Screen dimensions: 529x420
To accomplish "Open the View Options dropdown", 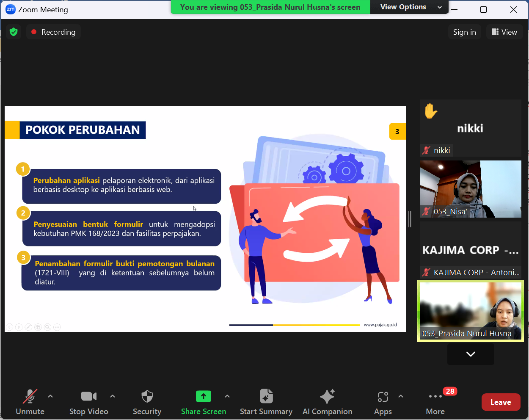I will click(409, 7).
